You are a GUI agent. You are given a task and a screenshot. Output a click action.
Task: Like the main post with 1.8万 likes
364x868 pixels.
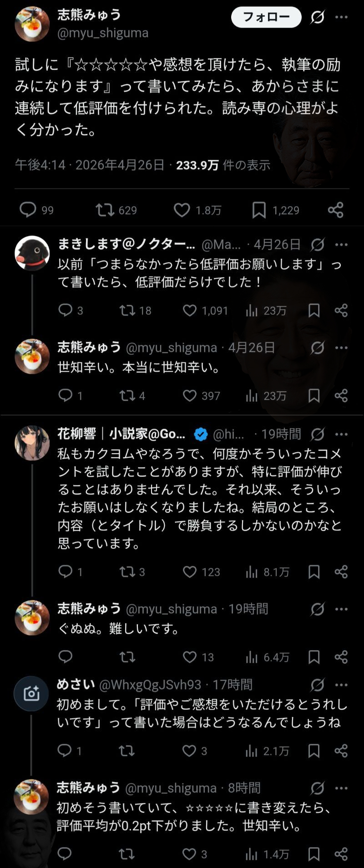click(182, 210)
